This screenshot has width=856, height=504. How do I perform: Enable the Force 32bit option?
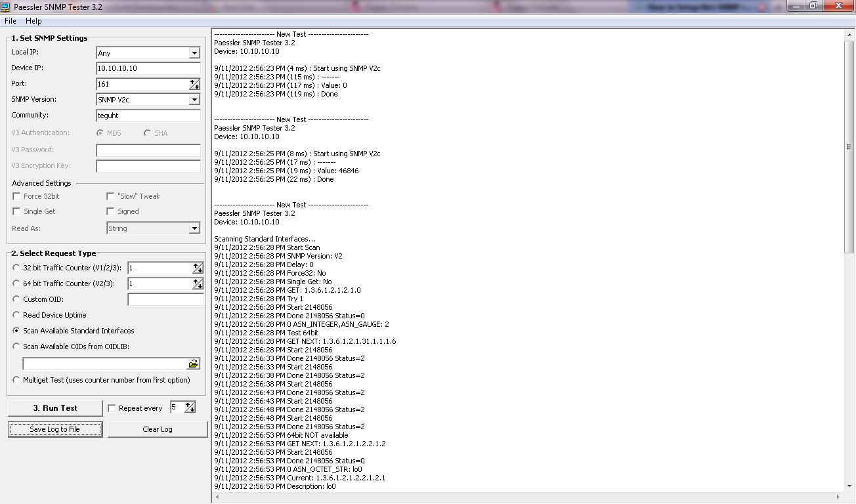pos(16,196)
